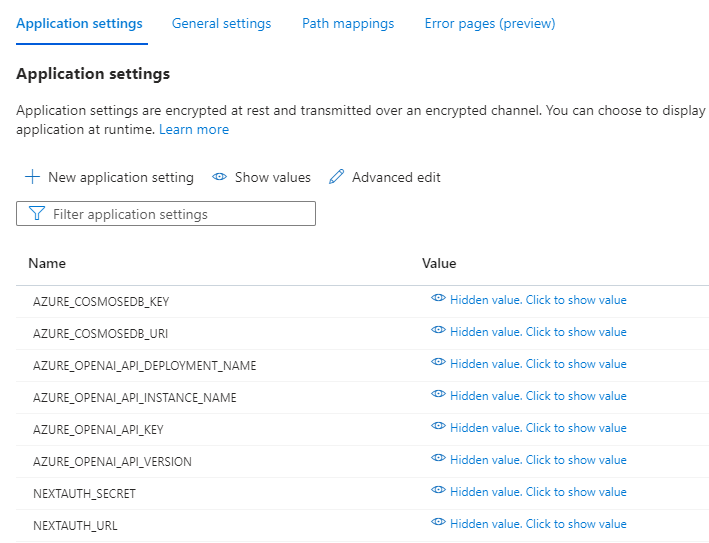This screenshot has height=543, width=709.
Task: Click the plus icon for New application setting
Action: tap(32, 177)
